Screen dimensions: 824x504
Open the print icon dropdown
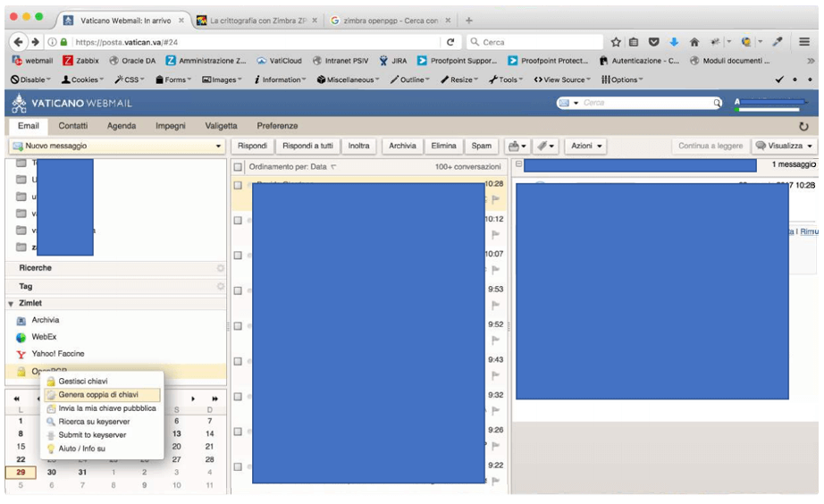tap(517, 146)
